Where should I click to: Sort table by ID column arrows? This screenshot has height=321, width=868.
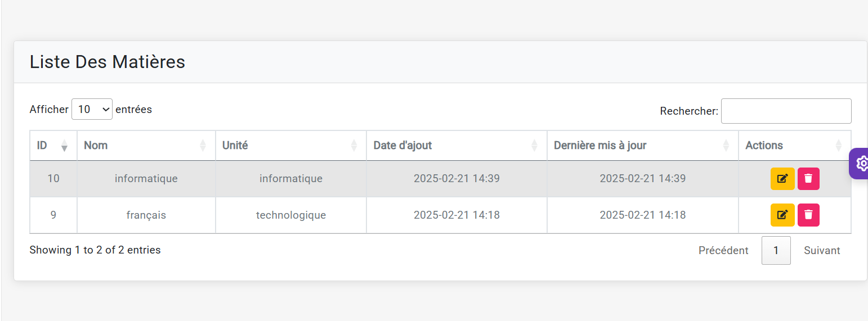[64, 146]
